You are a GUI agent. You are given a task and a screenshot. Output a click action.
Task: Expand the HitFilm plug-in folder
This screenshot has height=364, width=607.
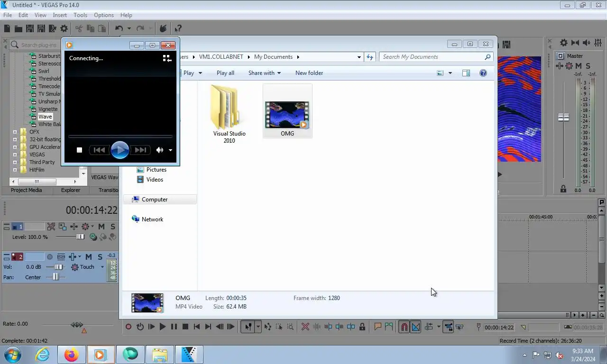coord(15,170)
